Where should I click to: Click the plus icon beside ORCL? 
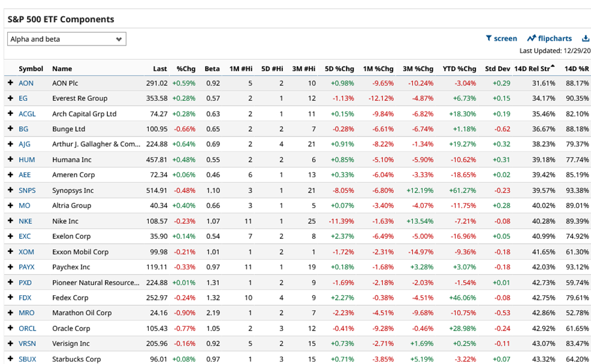(11, 328)
